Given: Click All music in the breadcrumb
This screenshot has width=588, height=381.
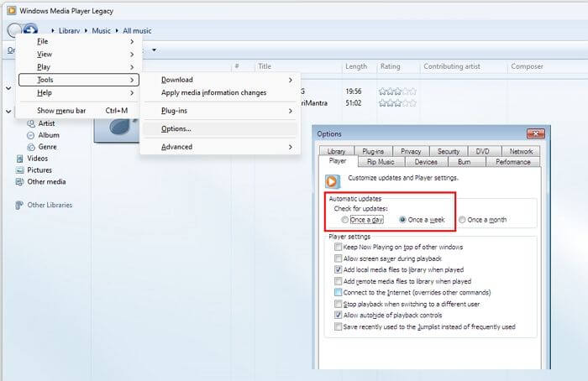Looking at the screenshot, I should (137, 31).
